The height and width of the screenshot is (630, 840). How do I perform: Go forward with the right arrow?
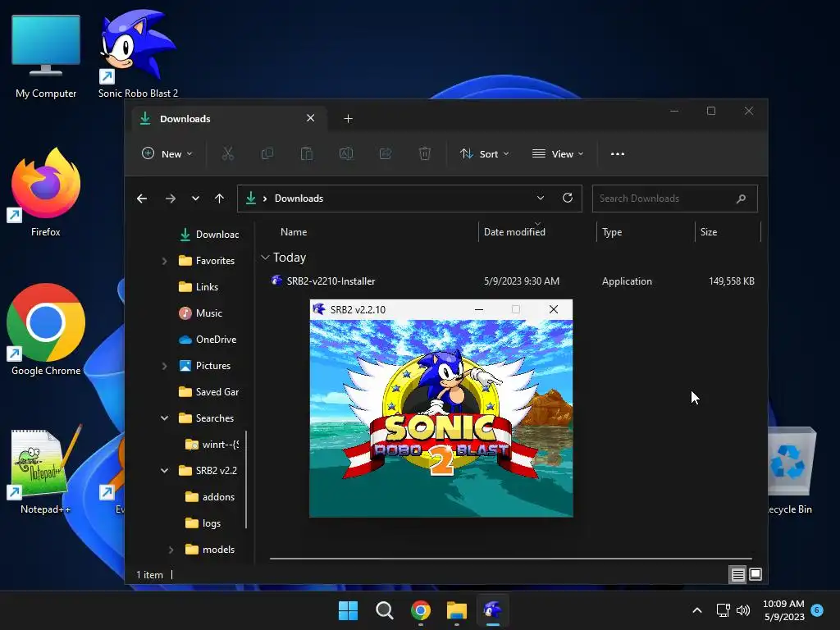pyautogui.click(x=171, y=199)
